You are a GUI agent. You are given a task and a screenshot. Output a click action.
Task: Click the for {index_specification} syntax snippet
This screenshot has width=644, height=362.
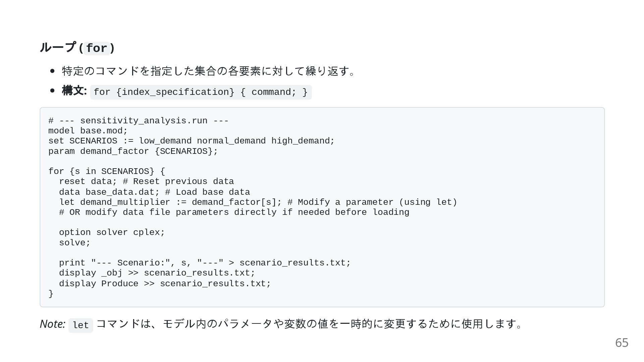[x=201, y=92]
